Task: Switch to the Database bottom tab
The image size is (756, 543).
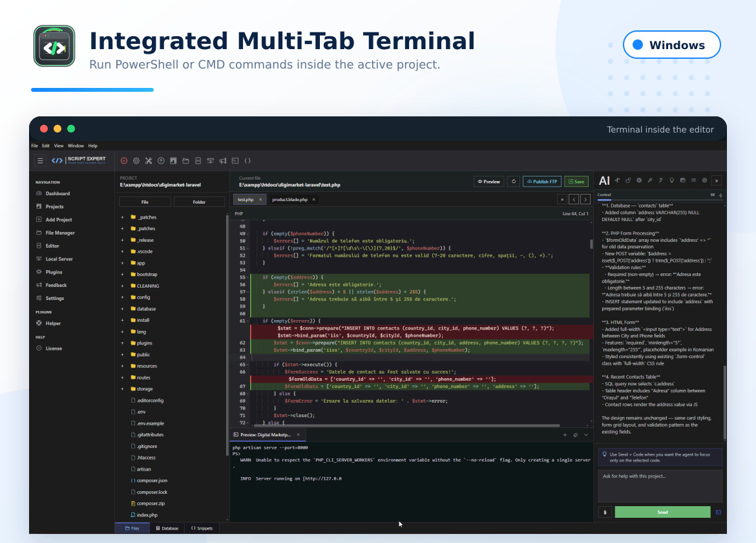Action: pyautogui.click(x=167, y=529)
